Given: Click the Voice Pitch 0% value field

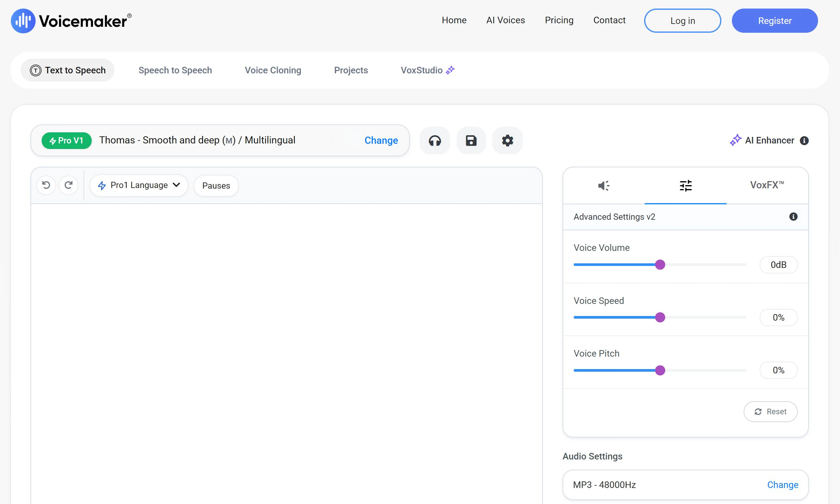Looking at the screenshot, I should (x=778, y=370).
